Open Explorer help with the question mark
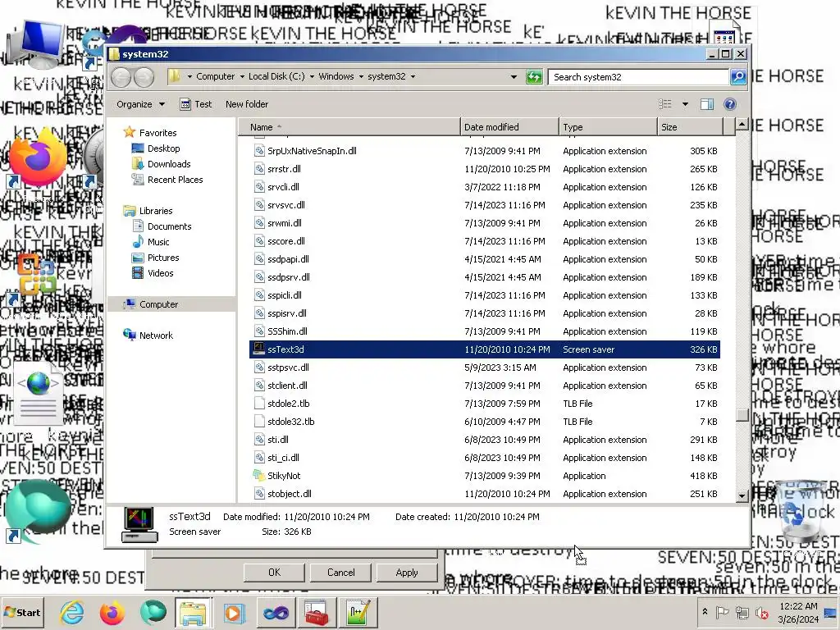This screenshot has height=630, width=840. 729,104
